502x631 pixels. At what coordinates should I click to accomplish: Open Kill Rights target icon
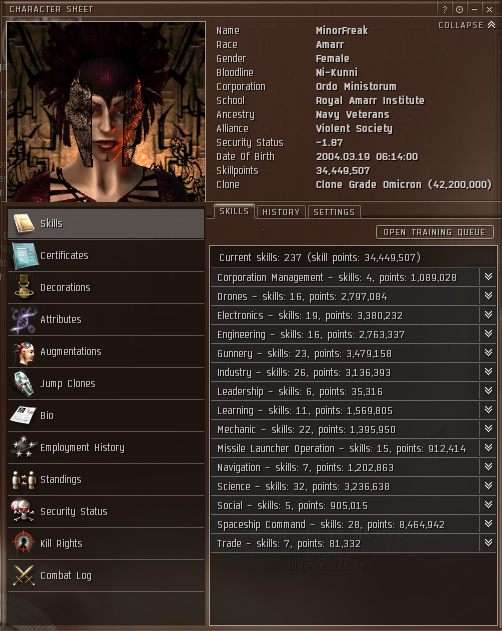click(x=24, y=543)
